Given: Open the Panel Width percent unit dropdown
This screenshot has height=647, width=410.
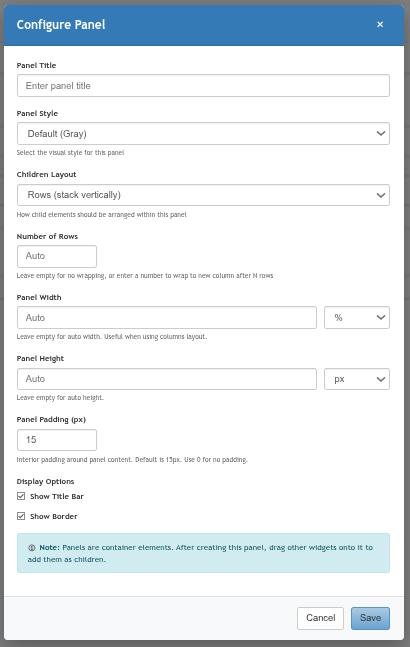Looking at the screenshot, I should point(357,318).
